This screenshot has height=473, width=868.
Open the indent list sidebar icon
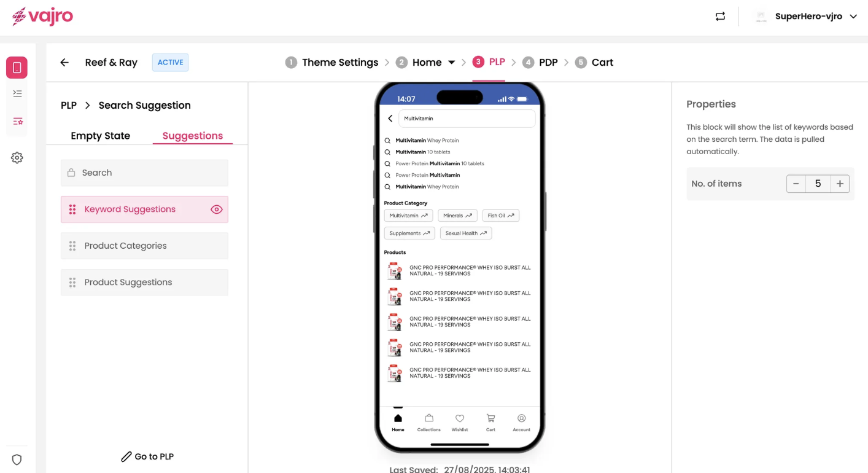pos(17,93)
